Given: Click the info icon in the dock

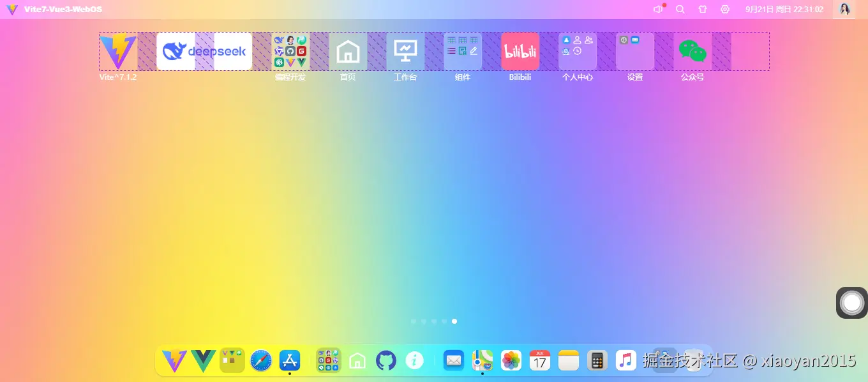Looking at the screenshot, I should [415, 361].
